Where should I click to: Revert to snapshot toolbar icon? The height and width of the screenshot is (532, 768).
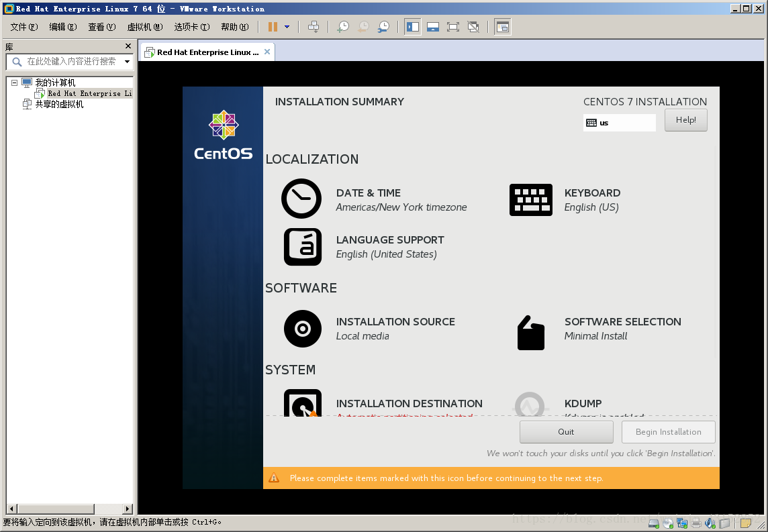pyautogui.click(x=363, y=27)
